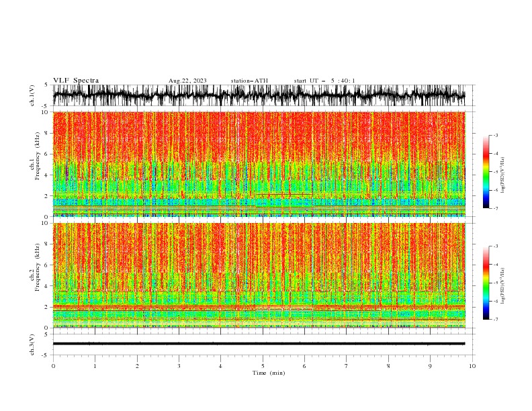This screenshot has width=532, height=411.
Task: Click the "ch.1(V)" waveform axis label
Action: 32,95
